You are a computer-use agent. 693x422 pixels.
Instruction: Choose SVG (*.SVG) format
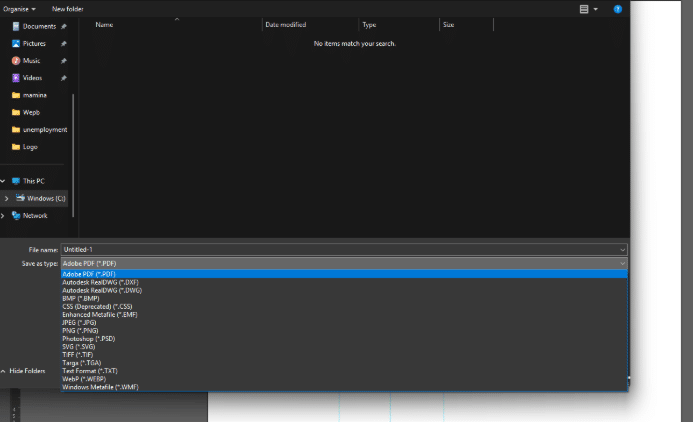344,346
